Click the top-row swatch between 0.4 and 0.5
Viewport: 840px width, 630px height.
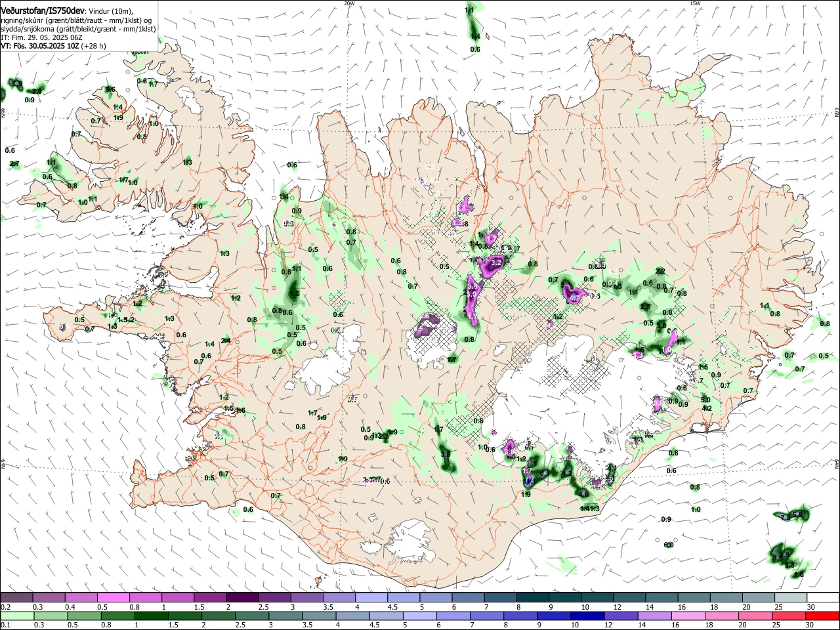point(81,597)
